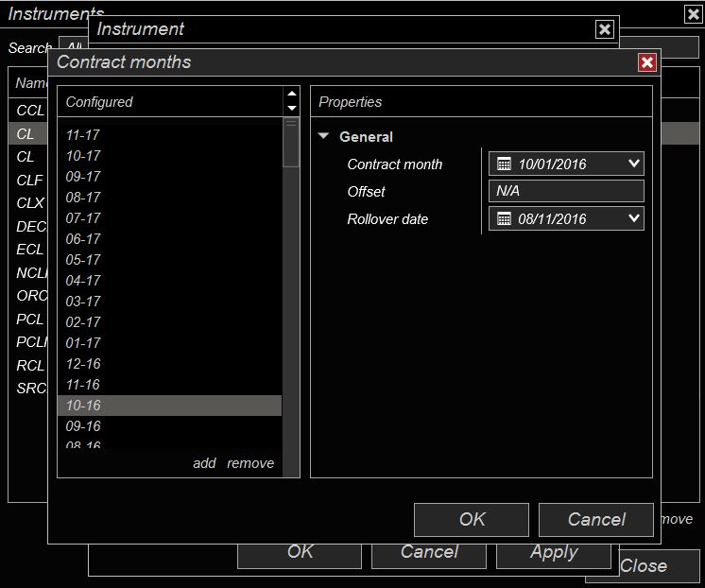
Task: Select highlighted contract month 10-16
Action: [169, 406]
